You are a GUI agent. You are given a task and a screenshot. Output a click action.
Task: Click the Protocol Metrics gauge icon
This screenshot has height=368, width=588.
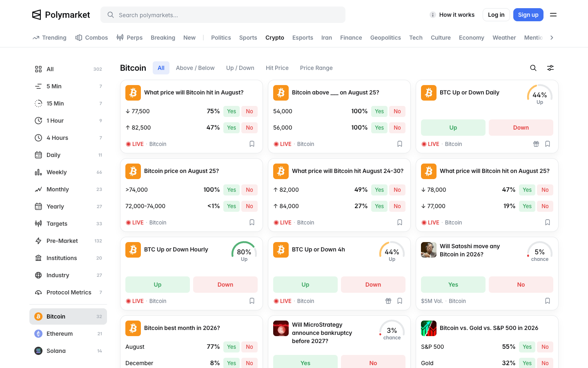(x=38, y=292)
